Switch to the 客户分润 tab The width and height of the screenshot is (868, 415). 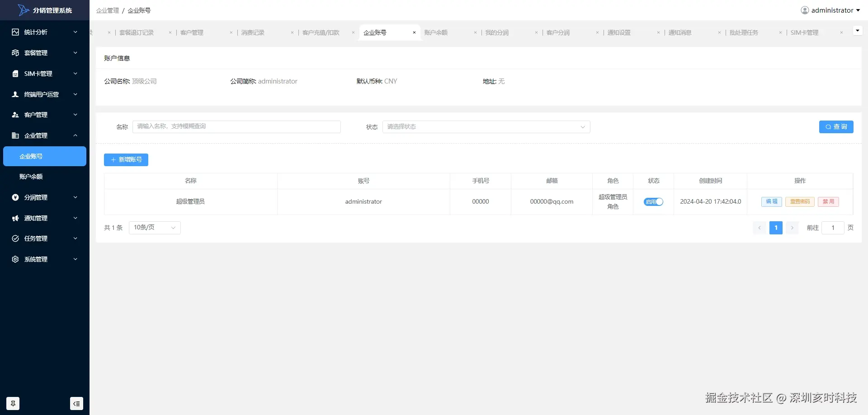point(558,33)
